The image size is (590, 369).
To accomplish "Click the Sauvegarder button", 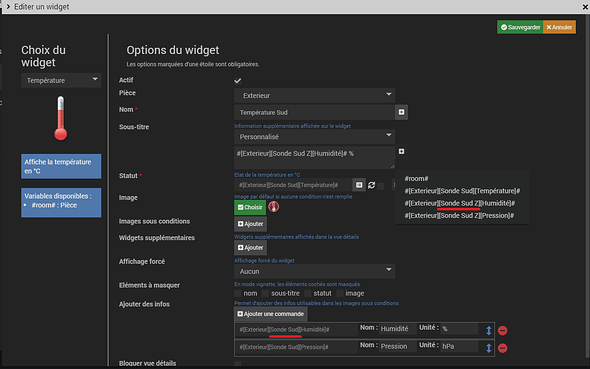I will [x=520, y=27].
